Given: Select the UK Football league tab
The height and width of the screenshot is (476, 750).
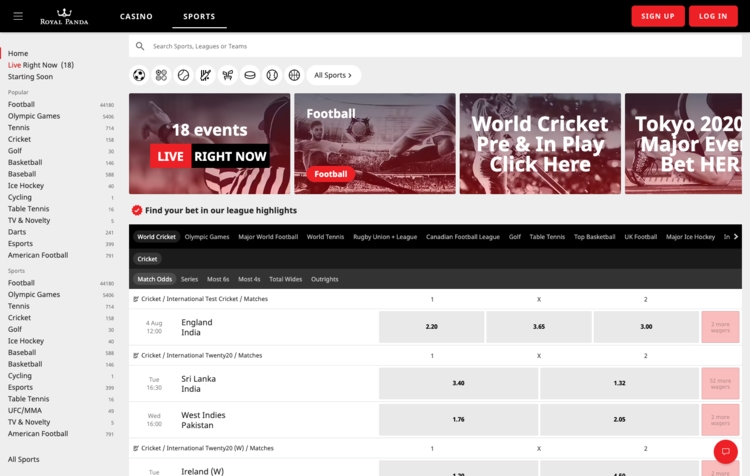Looking at the screenshot, I should [x=640, y=237].
